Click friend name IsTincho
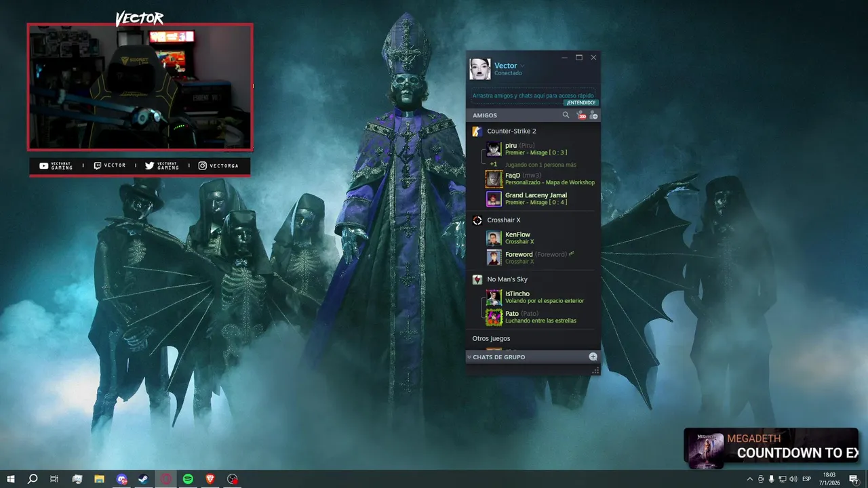This screenshot has height=488, width=868. 517,293
